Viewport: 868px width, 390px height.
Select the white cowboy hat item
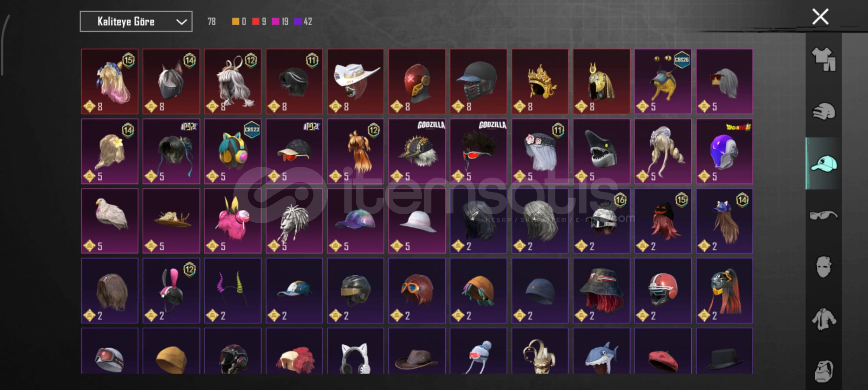click(x=356, y=81)
